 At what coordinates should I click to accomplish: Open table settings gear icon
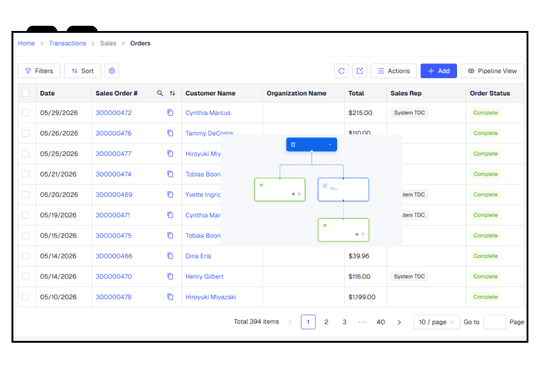tap(112, 71)
